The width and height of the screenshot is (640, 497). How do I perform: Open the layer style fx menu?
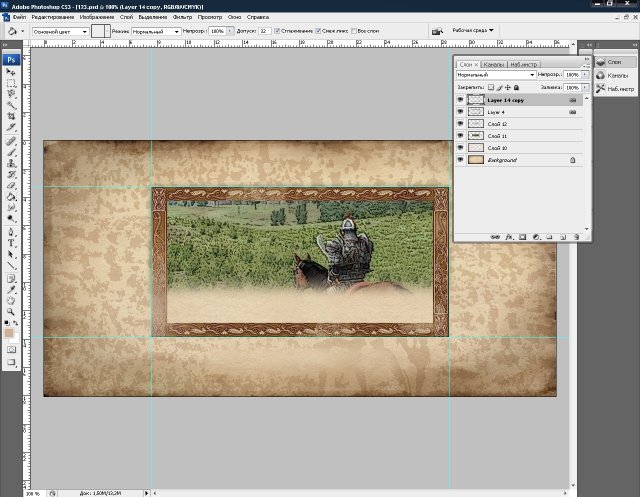coord(509,237)
